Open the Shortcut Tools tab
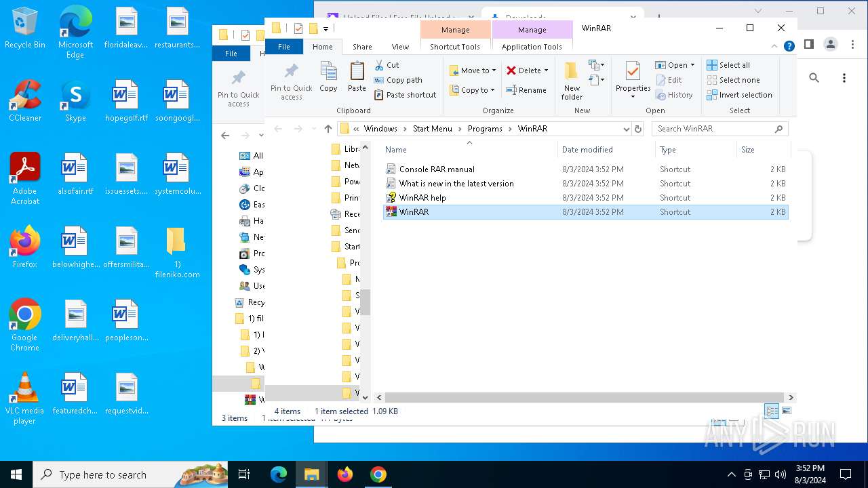 tap(455, 47)
